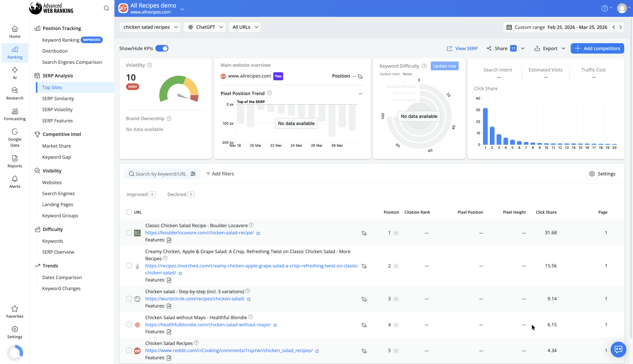Open the live chat bubble icon

[x=618, y=349]
